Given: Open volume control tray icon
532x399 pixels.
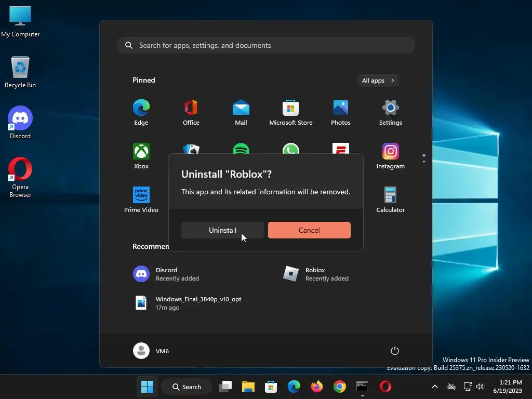Looking at the screenshot, I should click(480, 387).
